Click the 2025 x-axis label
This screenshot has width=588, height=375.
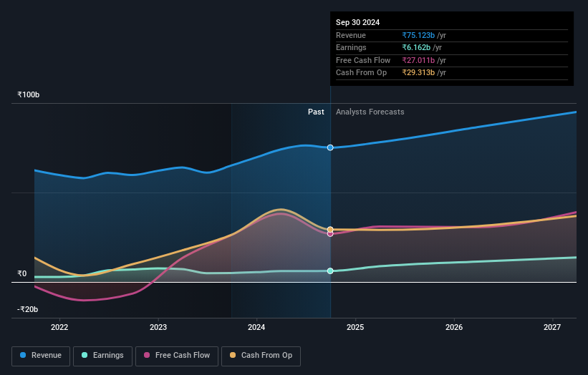coord(355,327)
